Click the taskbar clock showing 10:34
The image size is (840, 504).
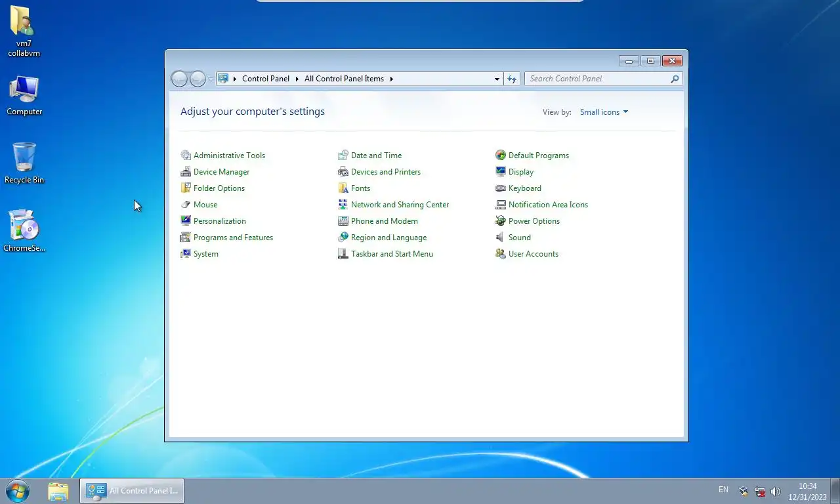(807, 492)
